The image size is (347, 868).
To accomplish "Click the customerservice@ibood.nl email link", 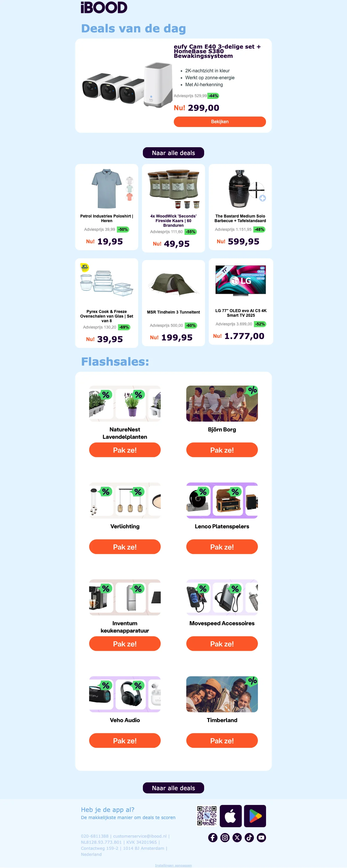I will [140, 836].
